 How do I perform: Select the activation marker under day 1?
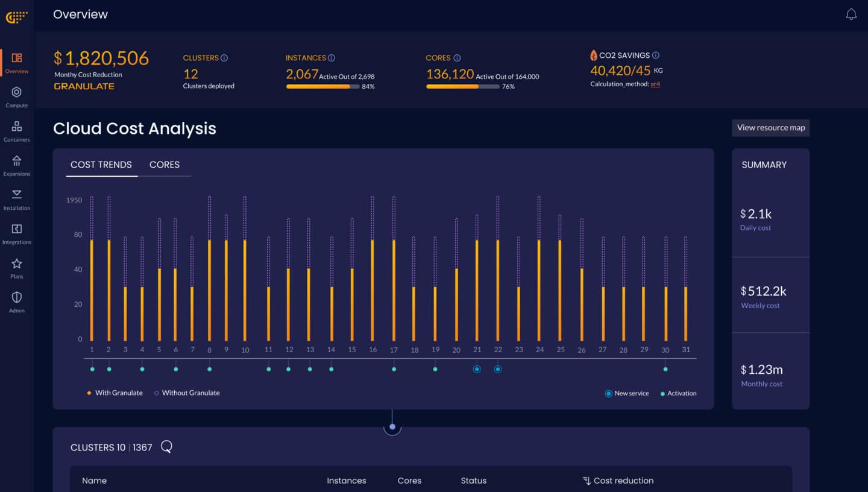pos(92,369)
